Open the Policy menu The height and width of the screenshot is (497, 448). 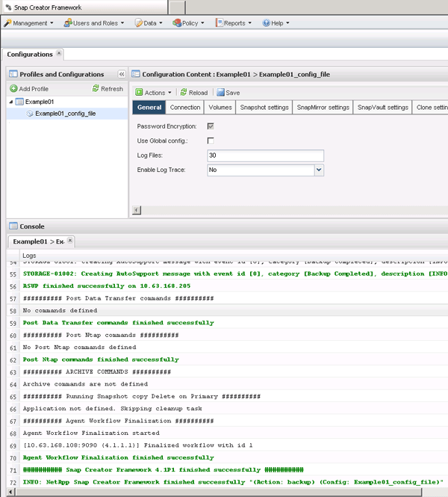(x=190, y=23)
